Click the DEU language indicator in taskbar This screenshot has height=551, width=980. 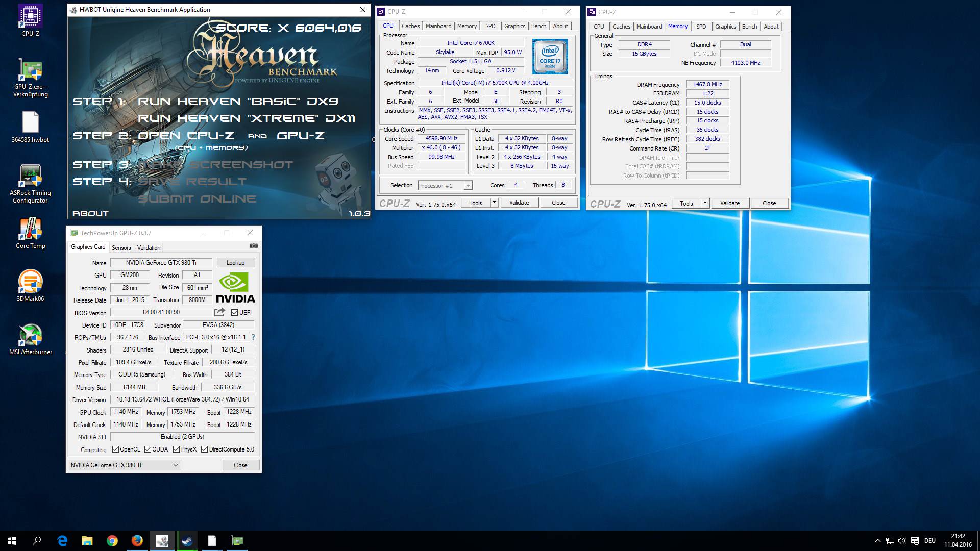[930, 541]
